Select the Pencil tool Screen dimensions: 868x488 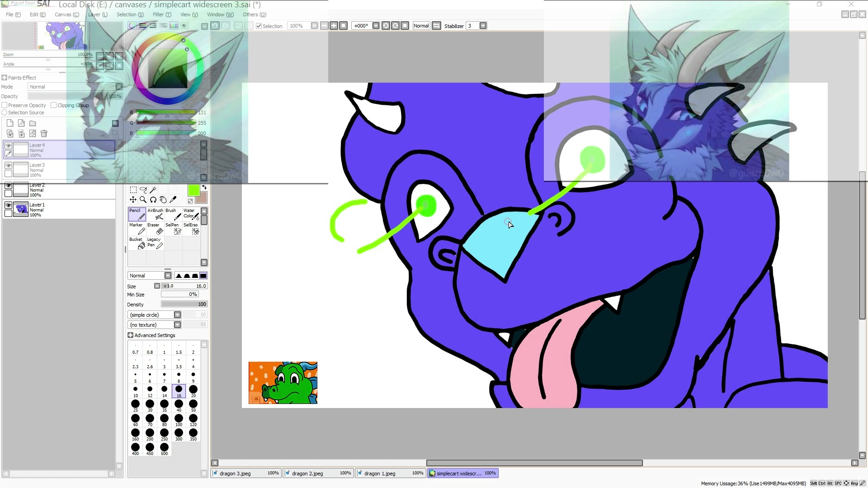137,214
